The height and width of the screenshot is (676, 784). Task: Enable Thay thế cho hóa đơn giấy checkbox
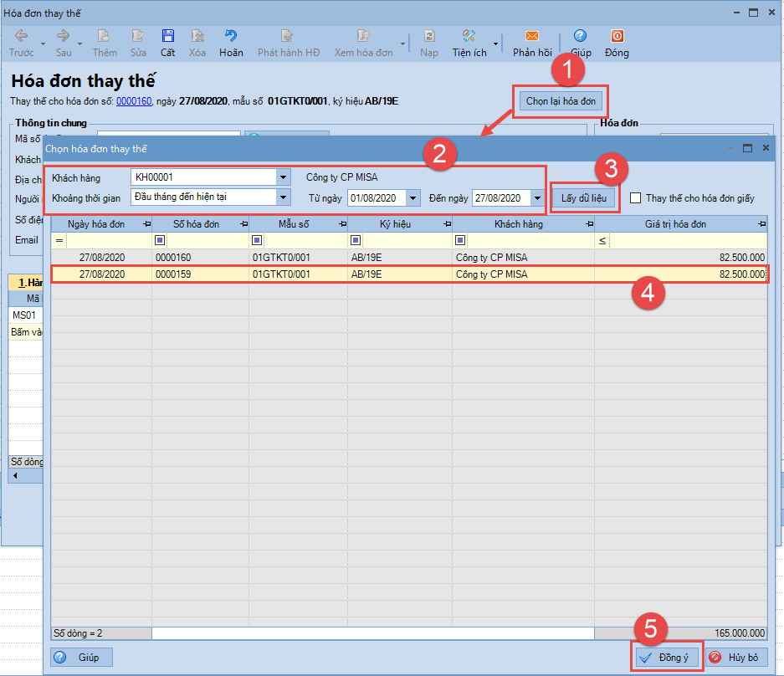636,198
